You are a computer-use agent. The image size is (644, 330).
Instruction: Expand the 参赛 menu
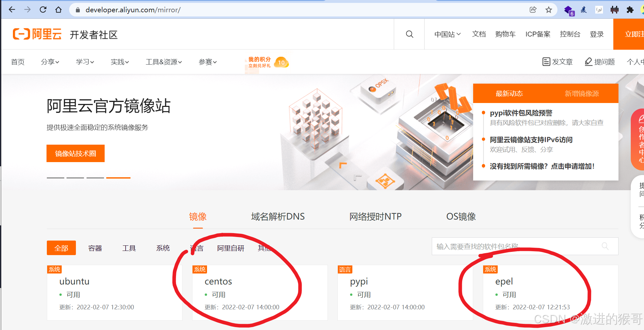pos(208,62)
